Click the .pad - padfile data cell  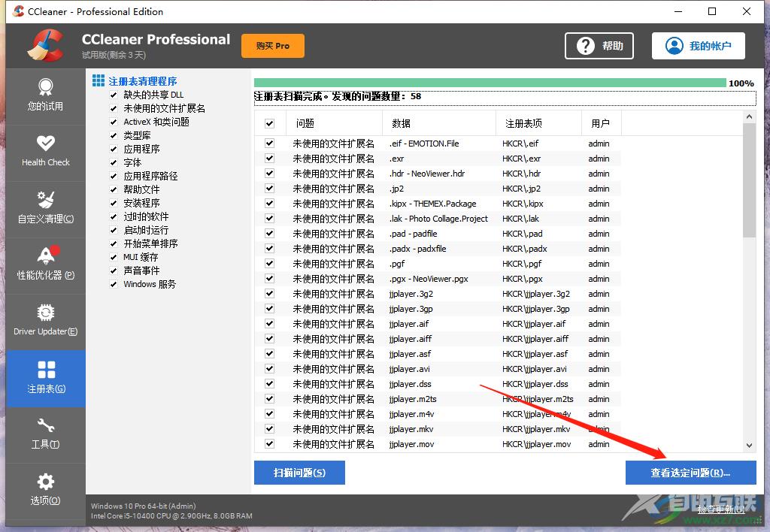click(413, 234)
